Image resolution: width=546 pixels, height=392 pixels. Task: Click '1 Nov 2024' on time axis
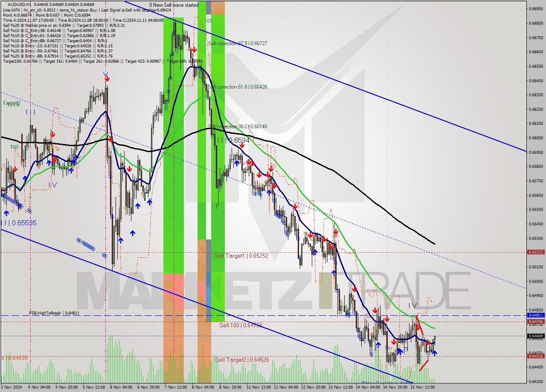[x=10, y=387]
